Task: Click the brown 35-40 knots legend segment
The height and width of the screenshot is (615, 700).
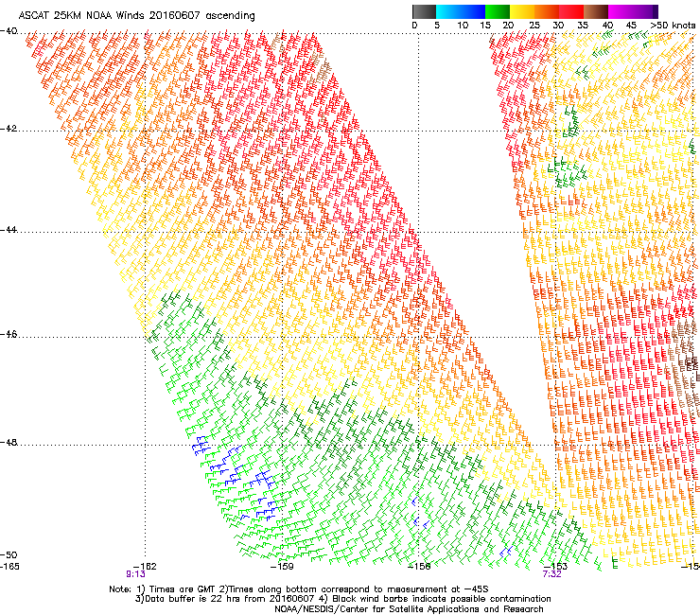Action: coord(596,11)
